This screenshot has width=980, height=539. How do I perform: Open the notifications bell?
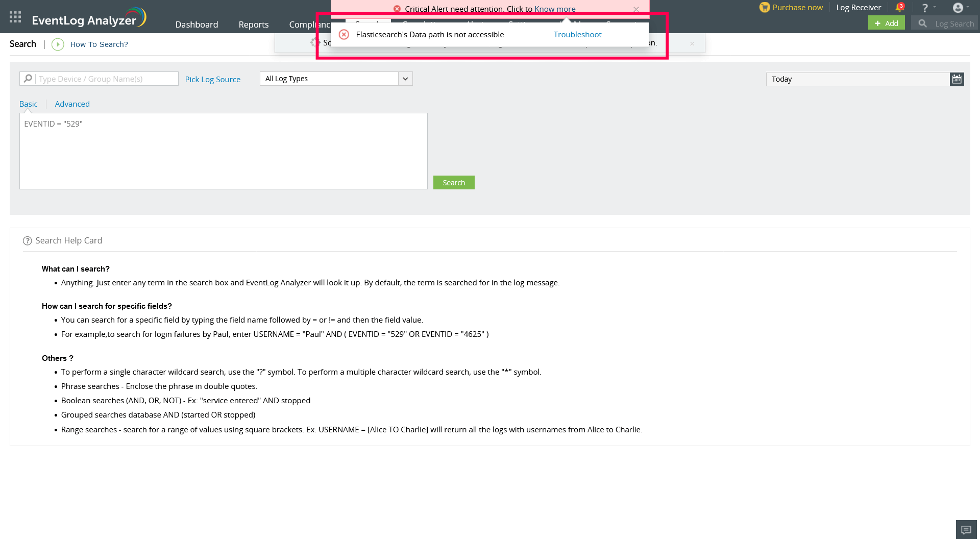pyautogui.click(x=900, y=7)
